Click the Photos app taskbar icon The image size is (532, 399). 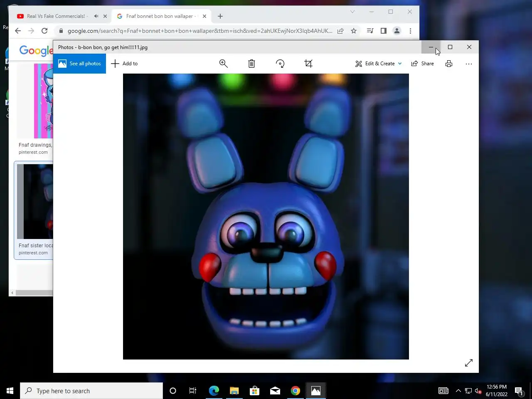[x=316, y=391]
